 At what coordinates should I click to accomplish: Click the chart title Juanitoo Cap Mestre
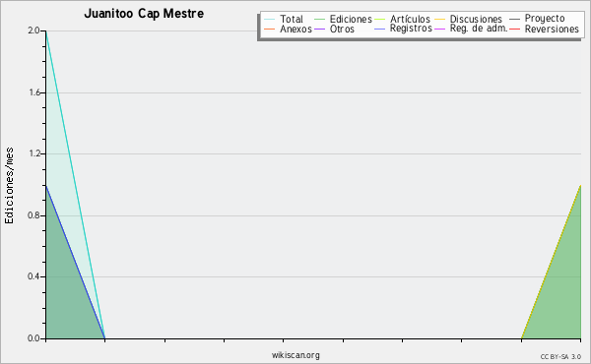[x=144, y=14]
